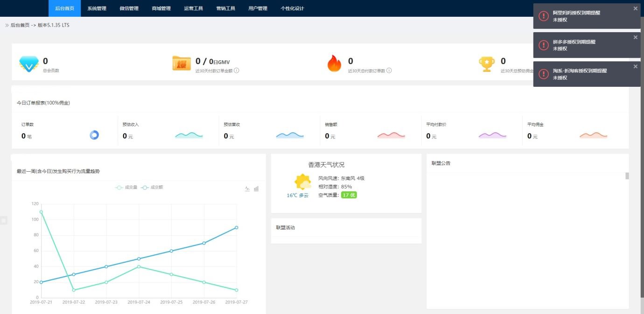The width and height of the screenshot is (644, 314).
Task: Open the 后台首页 tab
Action: [x=64, y=8]
